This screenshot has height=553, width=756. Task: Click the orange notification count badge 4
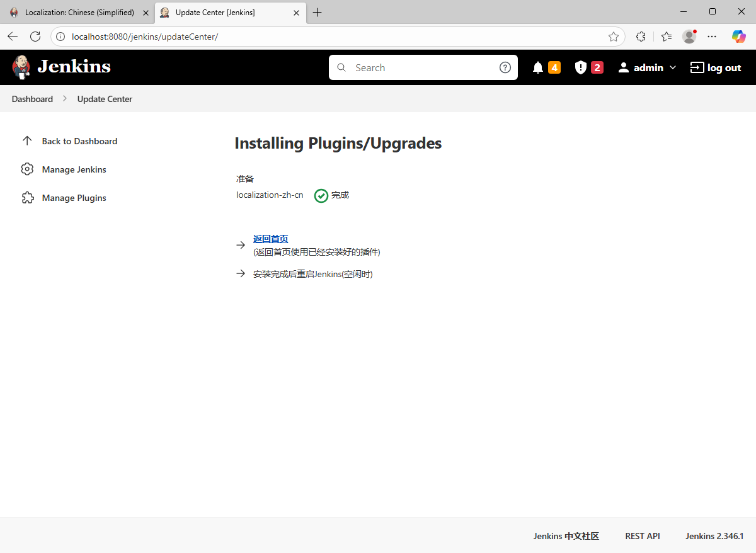coord(554,67)
